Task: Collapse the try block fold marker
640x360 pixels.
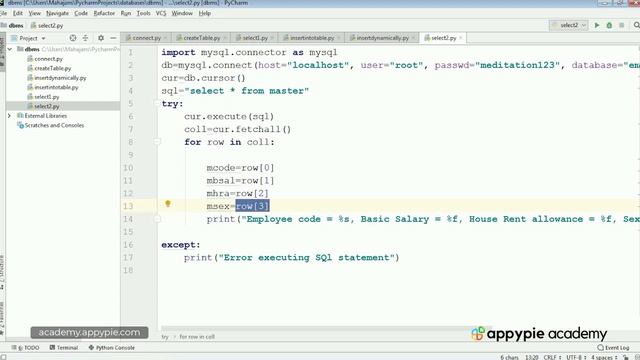Action: tap(157, 103)
